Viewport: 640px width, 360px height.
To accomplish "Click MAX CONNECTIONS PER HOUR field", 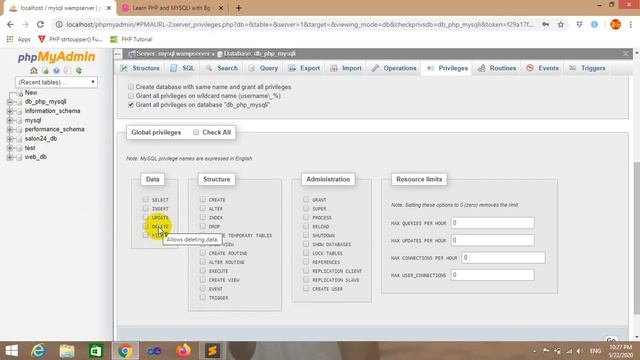I will 503,258.
